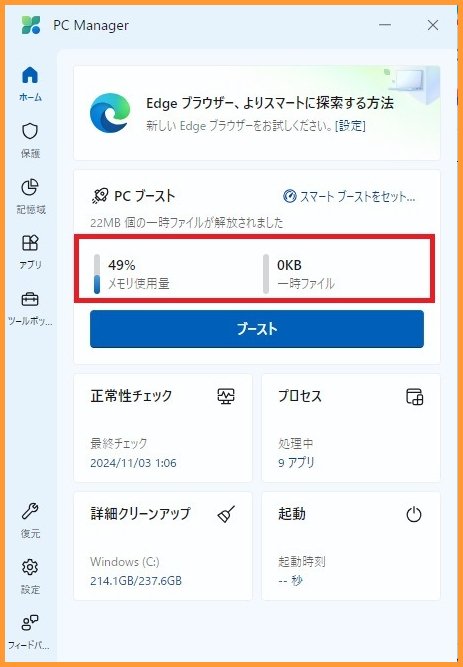463x667 pixels.
Task: Click the 正常性チェック monitor icon
Action: (x=226, y=396)
